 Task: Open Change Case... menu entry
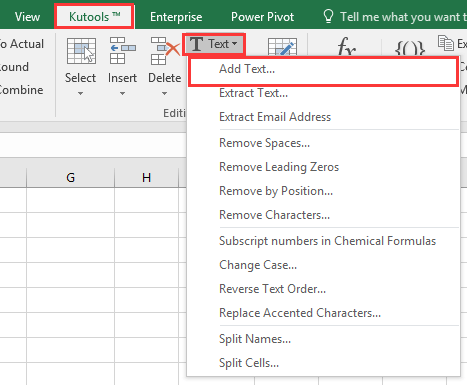323,265
